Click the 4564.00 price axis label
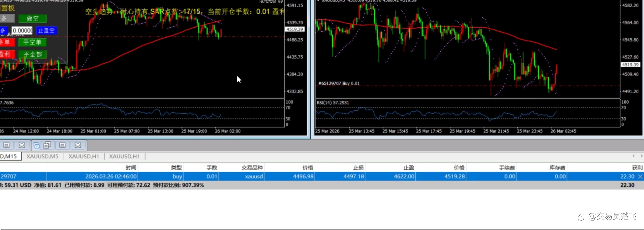Image resolution: width=644 pixels, height=230 pixels. click(630, 23)
